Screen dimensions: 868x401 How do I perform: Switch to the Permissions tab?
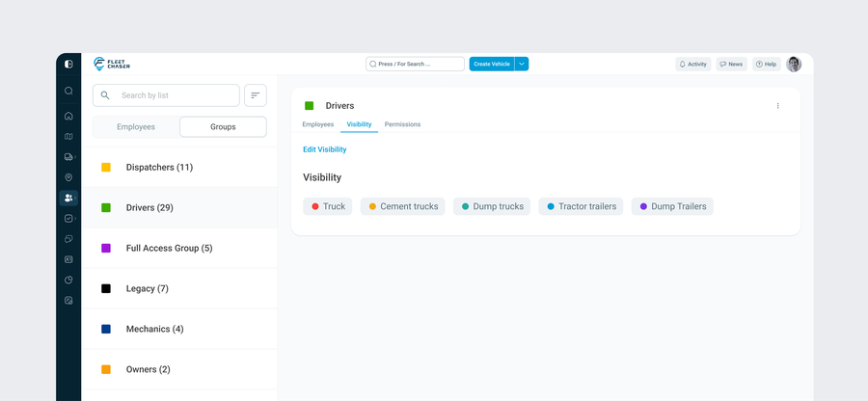tap(402, 124)
